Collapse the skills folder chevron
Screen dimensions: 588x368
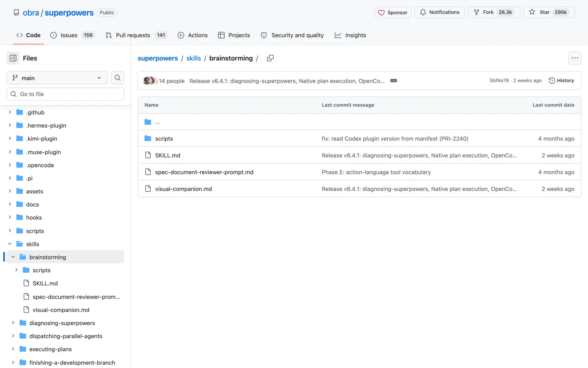[10, 244]
